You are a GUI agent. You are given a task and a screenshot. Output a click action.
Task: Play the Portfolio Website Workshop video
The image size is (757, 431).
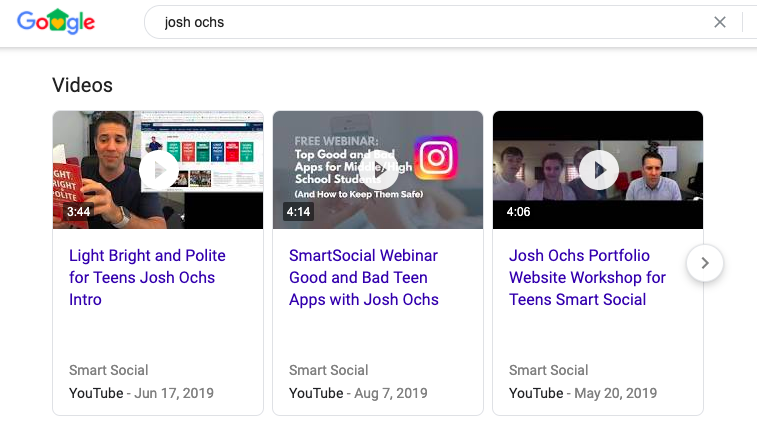pyautogui.click(x=599, y=170)
